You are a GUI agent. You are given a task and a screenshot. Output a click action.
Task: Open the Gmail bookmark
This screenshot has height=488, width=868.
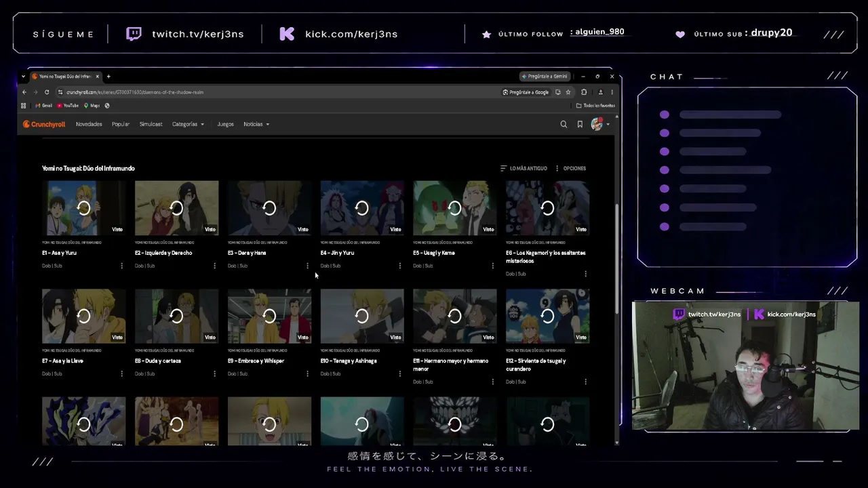coord(44,106)
